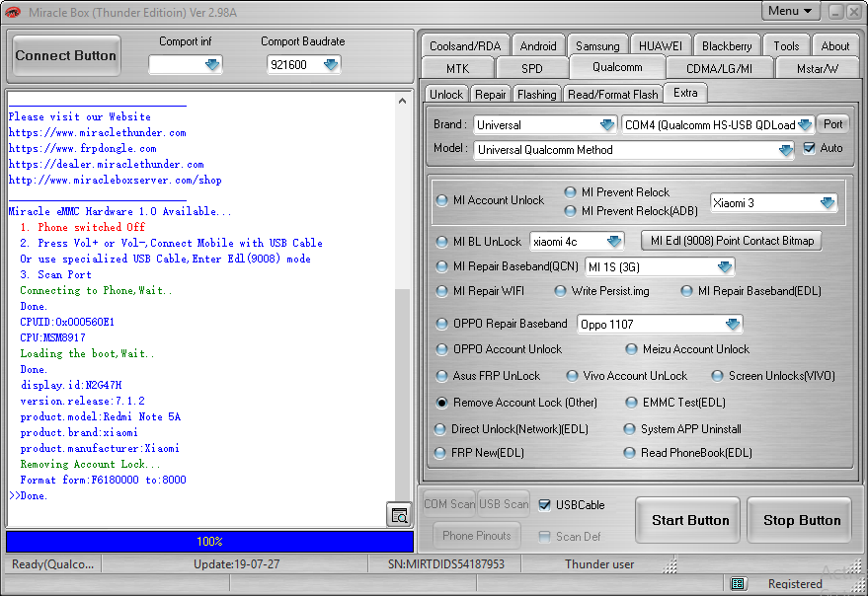Click the 100% progress bar
868x596 pixels.
click(x=209, y=541)
